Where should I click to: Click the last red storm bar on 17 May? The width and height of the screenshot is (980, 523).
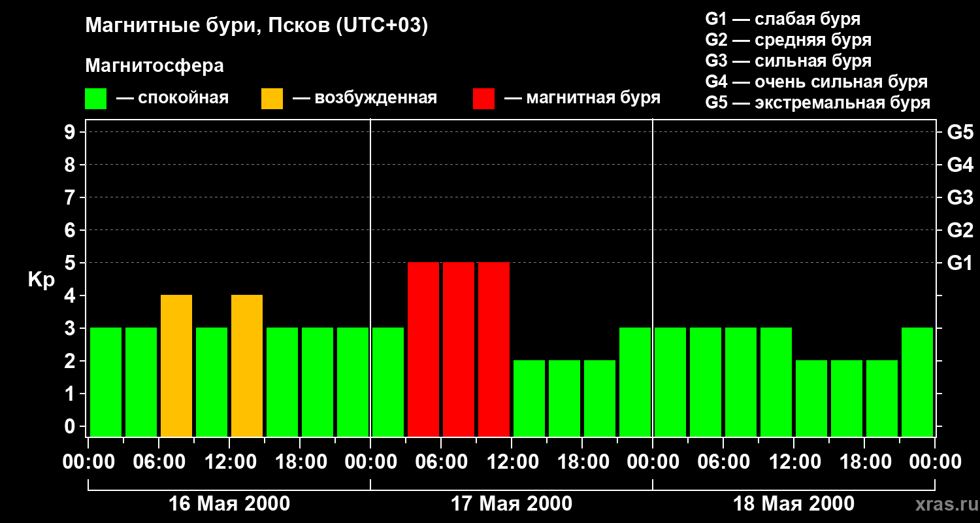pyautogui.click(x=494, y=349)
